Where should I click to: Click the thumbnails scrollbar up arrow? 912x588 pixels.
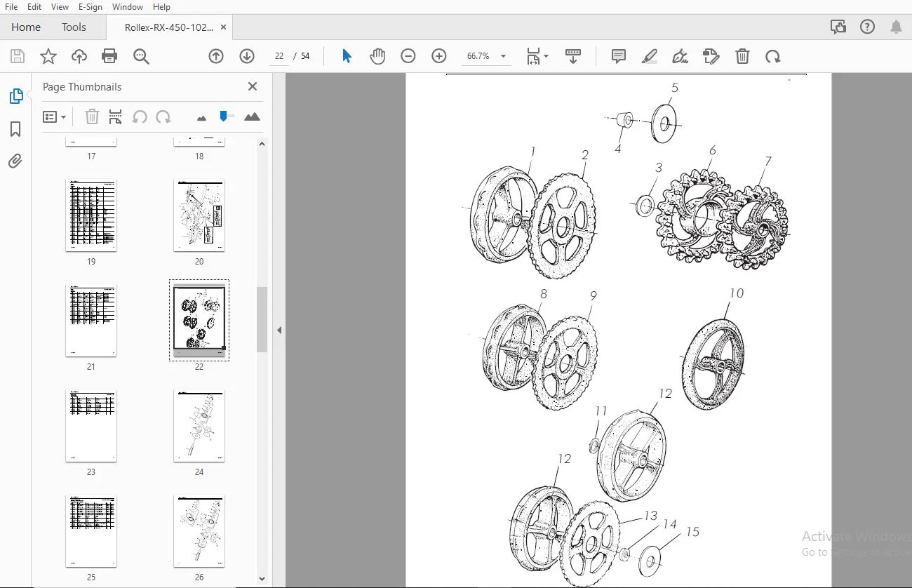pos(262,144)
